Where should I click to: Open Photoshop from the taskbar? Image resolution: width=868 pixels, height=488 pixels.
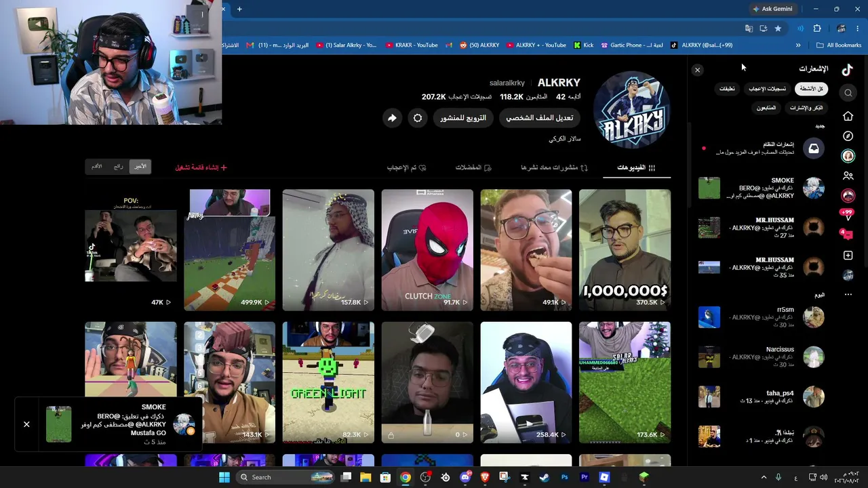tap(564, 477)
